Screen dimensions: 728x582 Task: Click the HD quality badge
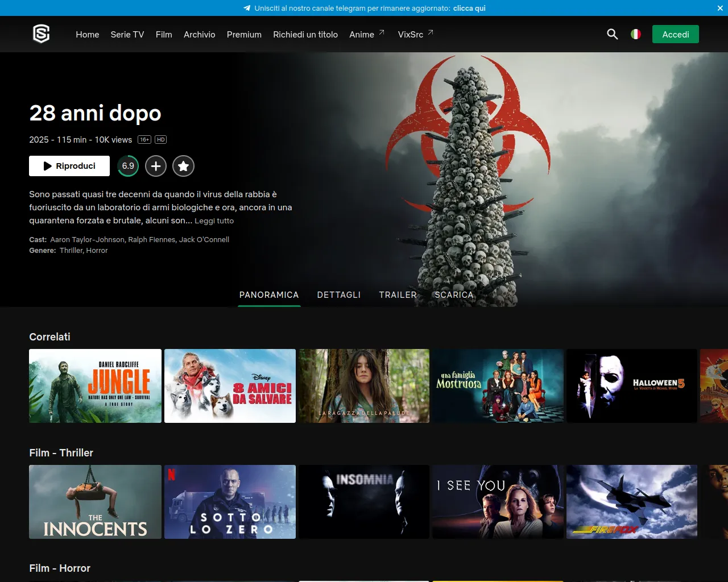pos(161,140)
